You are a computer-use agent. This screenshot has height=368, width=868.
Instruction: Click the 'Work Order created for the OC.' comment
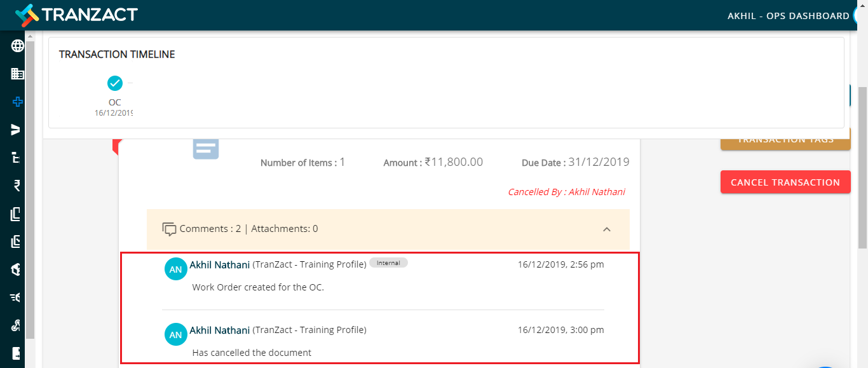pyautogui.click(x=258, y=287)
